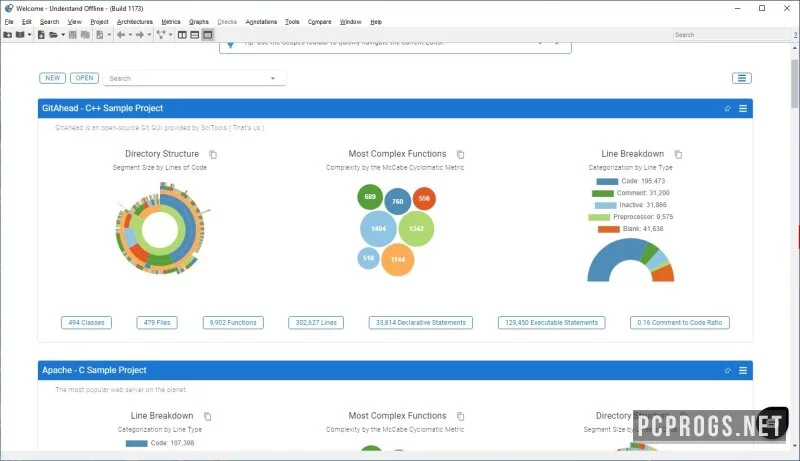The height and width of the screenshot is (461, 800).
Task: Copy the GitAhead Directory Structure chart
Action: [x=213, y=154]
